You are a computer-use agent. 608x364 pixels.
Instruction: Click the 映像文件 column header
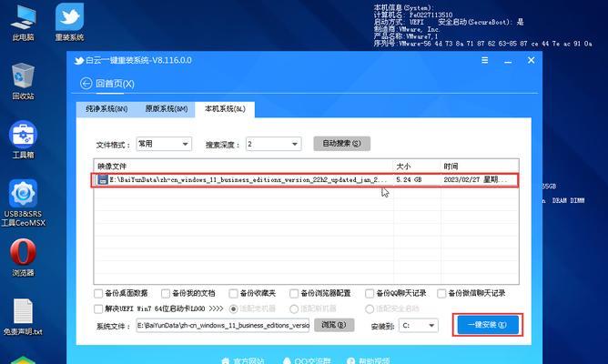[244, 167]
